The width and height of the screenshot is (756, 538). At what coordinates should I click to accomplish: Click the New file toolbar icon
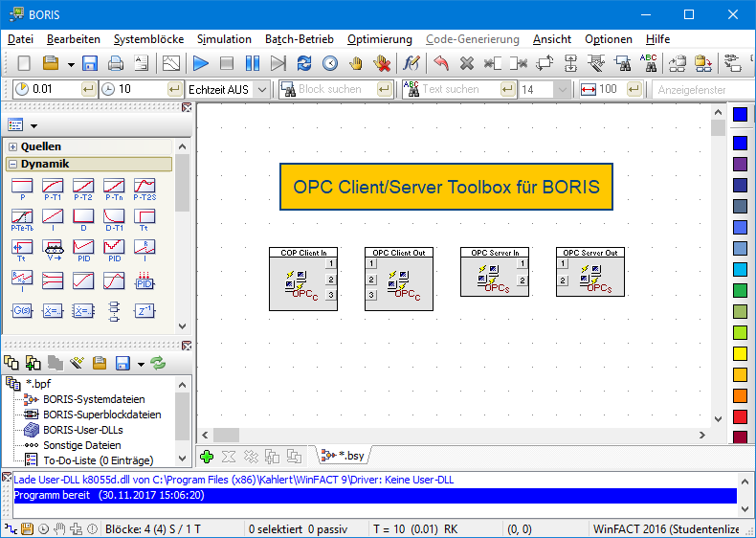[x=24, y=63]
